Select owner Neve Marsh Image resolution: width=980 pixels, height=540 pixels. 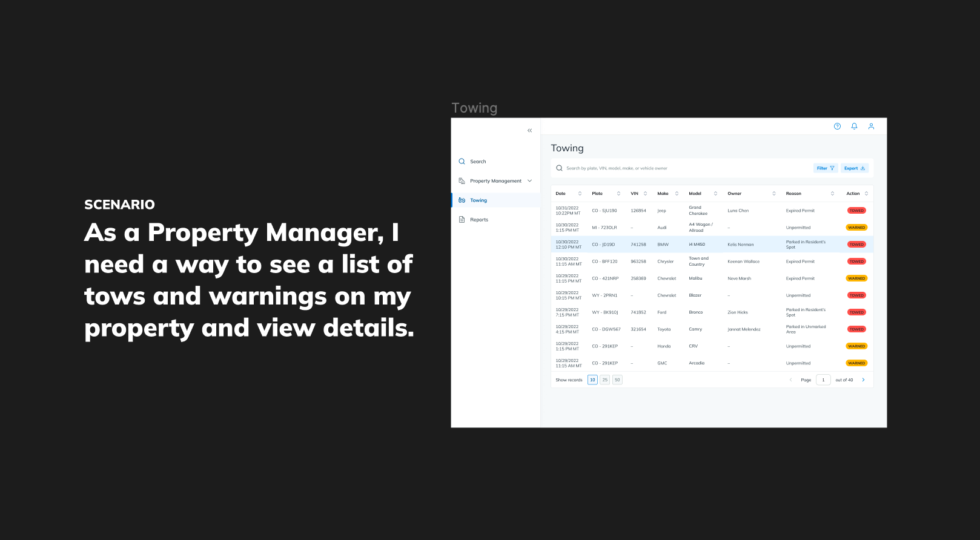(739, 278)
